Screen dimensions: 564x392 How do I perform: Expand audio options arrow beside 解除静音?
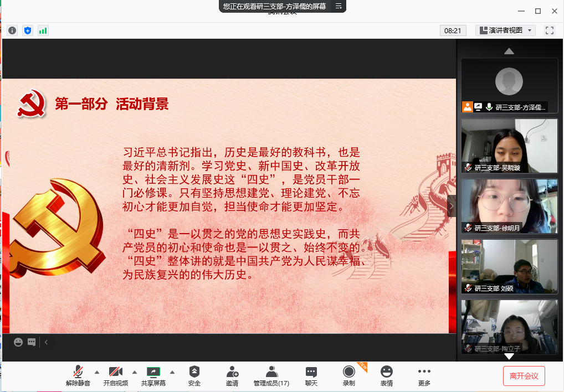tap(97, 372)
